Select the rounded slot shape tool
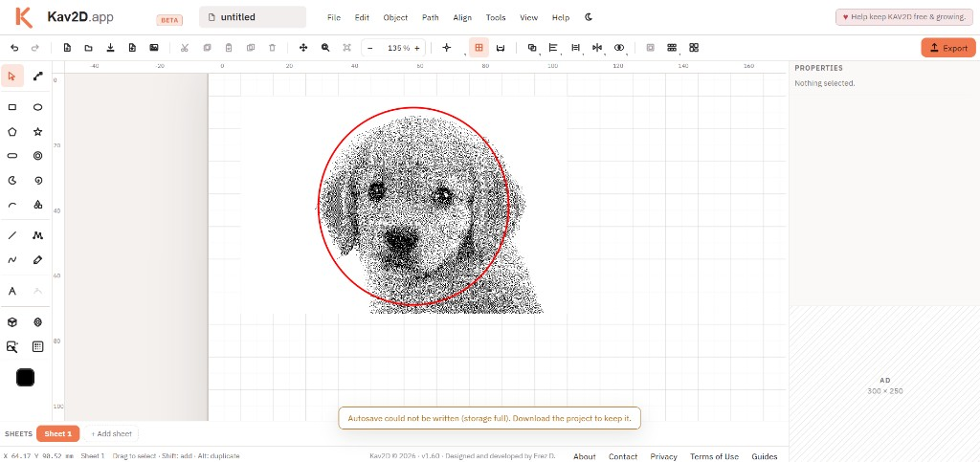 pyautogui.click(x=11, y=156)
